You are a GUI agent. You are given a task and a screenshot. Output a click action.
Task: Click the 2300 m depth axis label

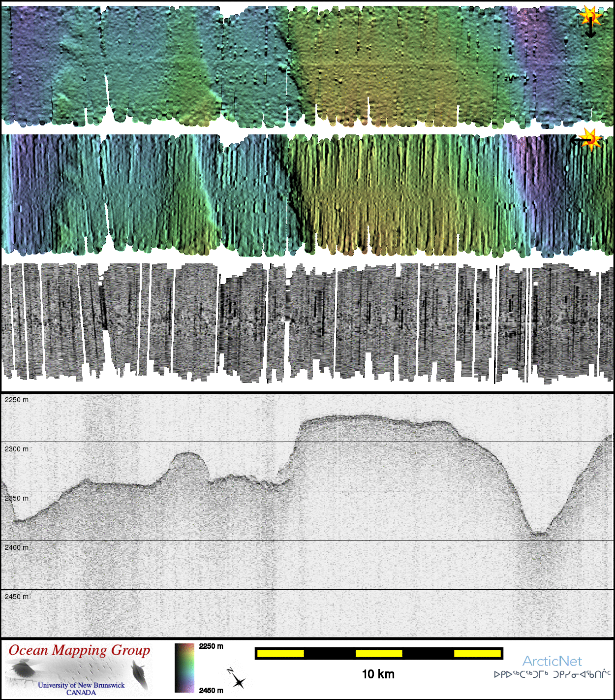click(17, 449)
